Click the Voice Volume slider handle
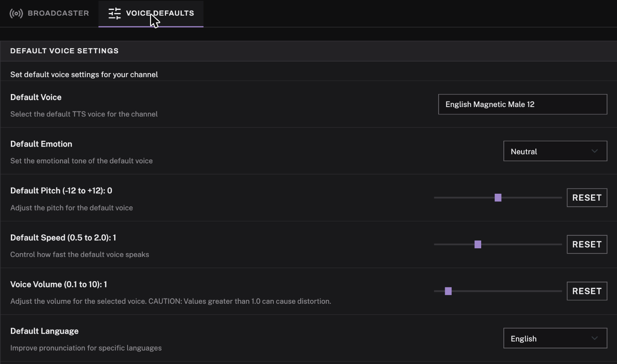Image resolution: width=617 pixels, height=364 pixels. pyautogui.click(x=448, y=291)
